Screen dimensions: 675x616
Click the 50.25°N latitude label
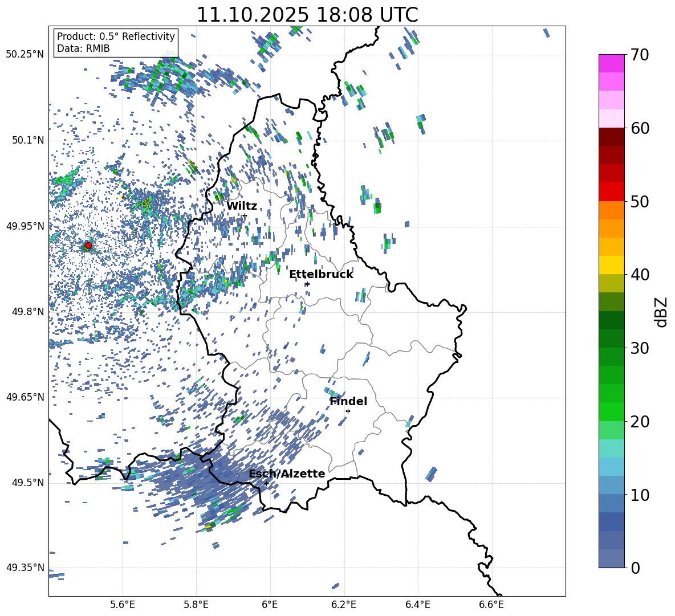pyautogui.click(x=25, y=55)
